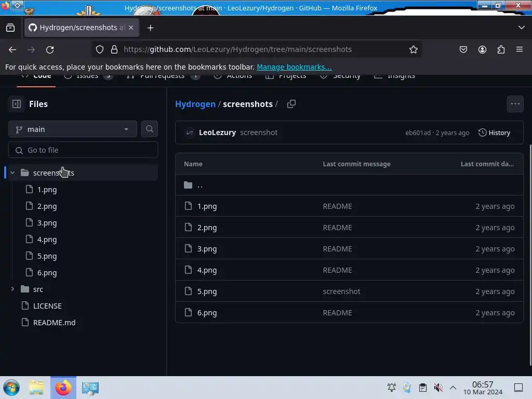This screenshot has height=399, width=532.
Task: List all tabs with the chevron button
Action: point(522,28)
